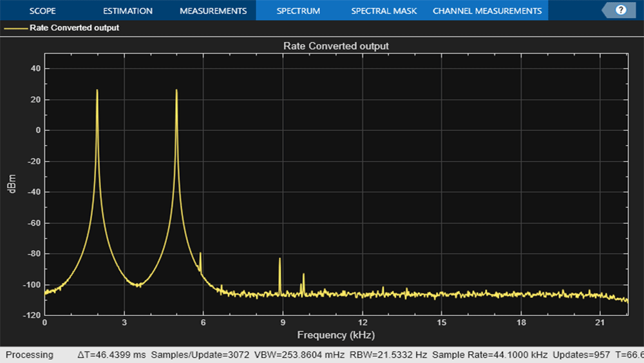This screenshot has height=363, width=644.
Task: Toggle the legend entry text Rate Converted output
Action: pyautogui.click(x=74, y=28)
